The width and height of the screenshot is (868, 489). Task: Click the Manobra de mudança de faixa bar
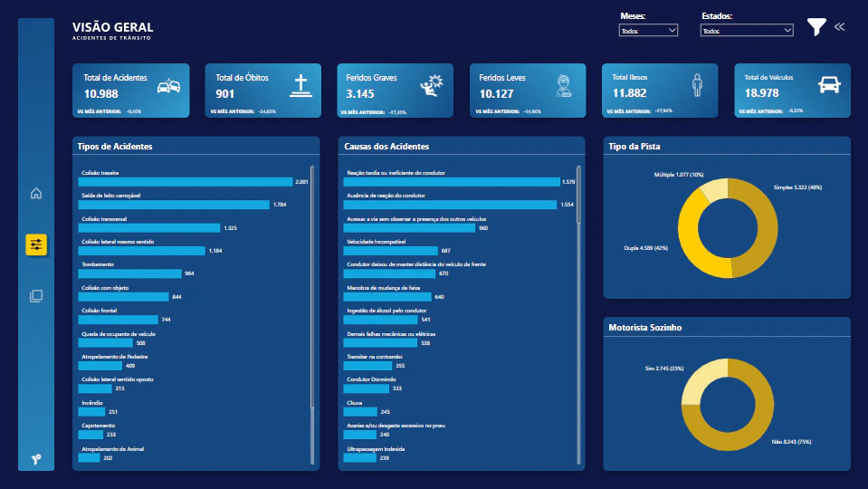pos(387,296)
